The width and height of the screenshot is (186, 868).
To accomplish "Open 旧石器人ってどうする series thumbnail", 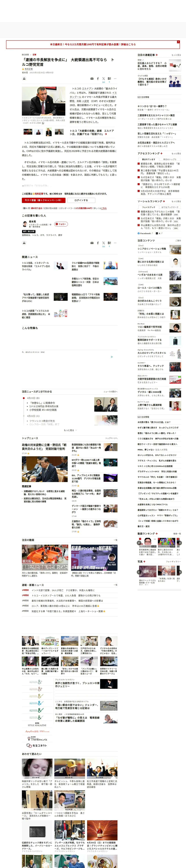I will pyautogui.click(x=175, y=65).
